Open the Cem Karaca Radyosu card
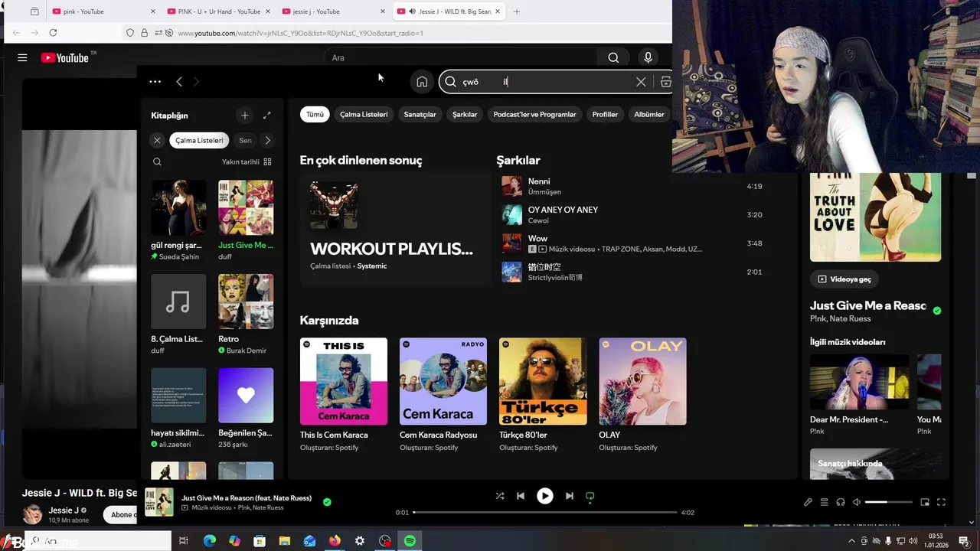 click(443, 395)
